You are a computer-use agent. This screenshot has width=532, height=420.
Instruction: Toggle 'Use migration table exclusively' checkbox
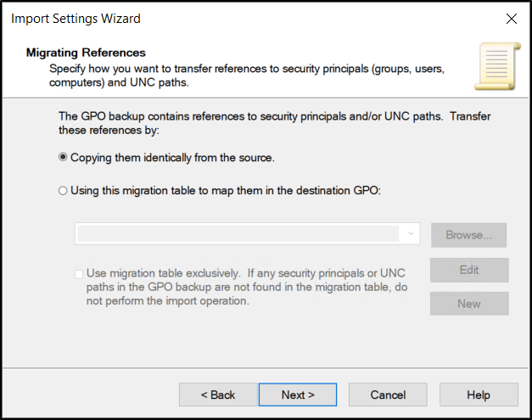[x=79, y=273]
